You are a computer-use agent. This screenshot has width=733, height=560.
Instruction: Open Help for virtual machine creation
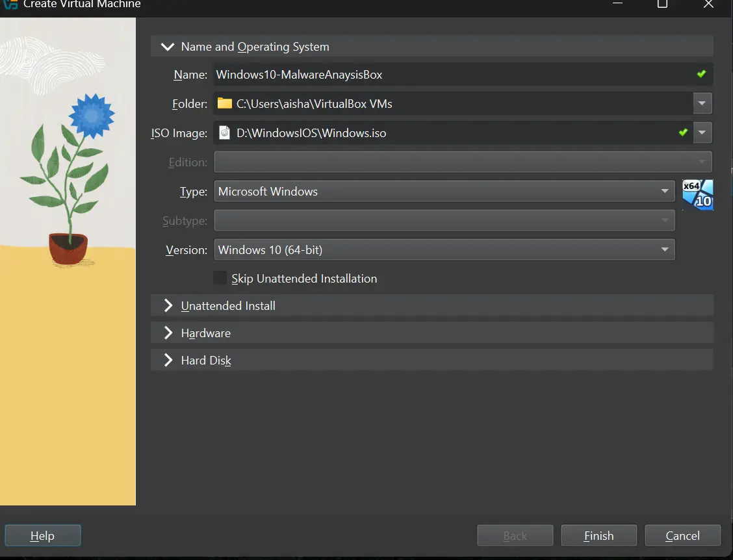tap(42, 536)
